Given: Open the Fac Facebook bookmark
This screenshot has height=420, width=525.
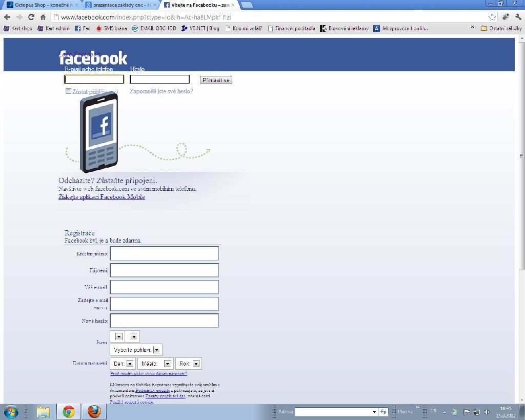Looking at the screenshot, I should [x=83, y=29].
